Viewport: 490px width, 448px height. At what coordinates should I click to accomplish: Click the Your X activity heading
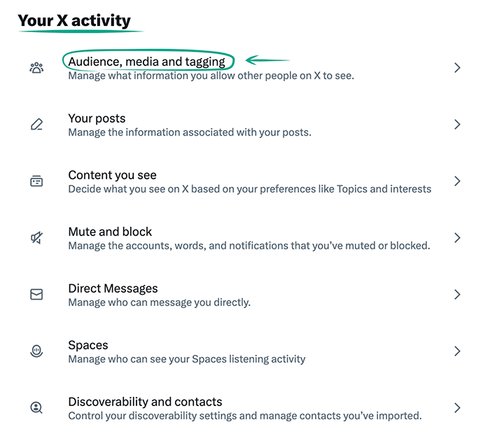click(74, 20)
